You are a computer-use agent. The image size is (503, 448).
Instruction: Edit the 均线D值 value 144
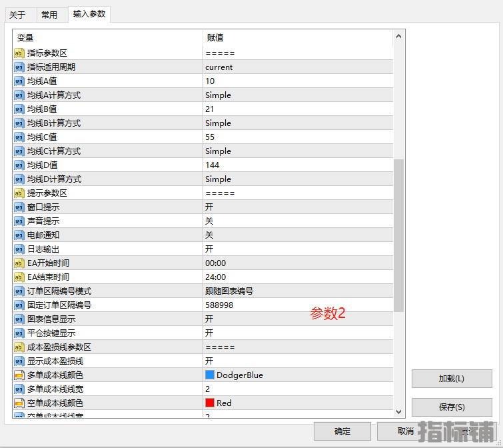click(298, 165)
